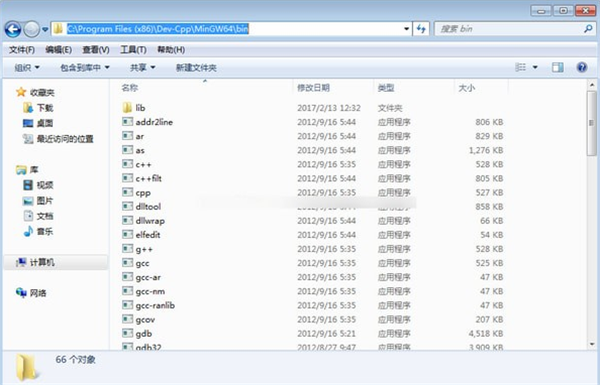600x385 pixels.
Task: Select the lib folder icon
Action: pos(127,108)
